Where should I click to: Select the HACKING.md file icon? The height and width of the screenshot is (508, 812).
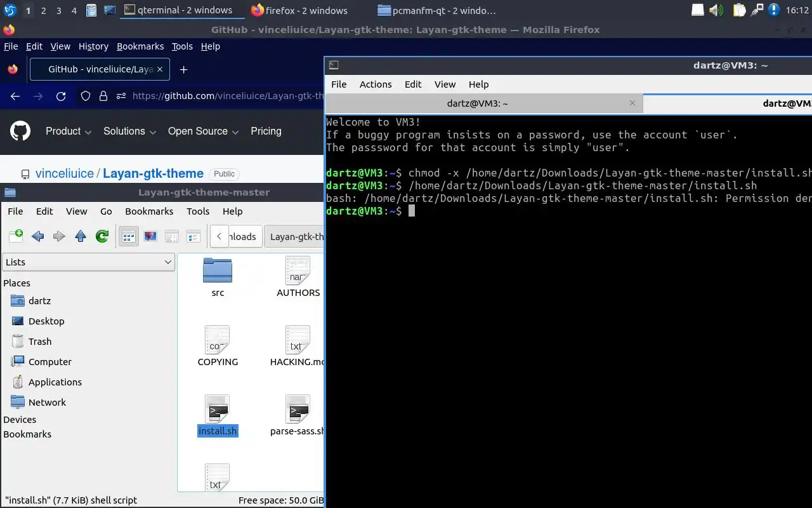[x=298, y=340]
